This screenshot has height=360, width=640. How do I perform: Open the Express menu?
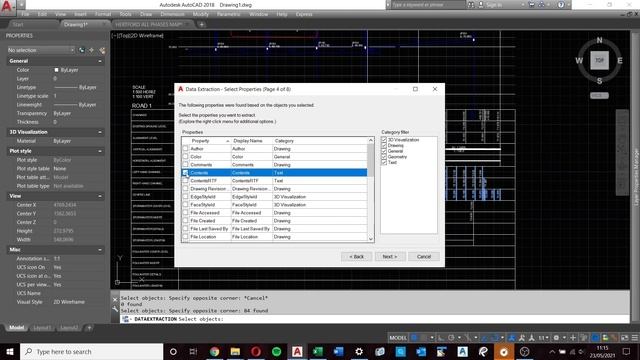pyautogui.click(x=304, y=14)
